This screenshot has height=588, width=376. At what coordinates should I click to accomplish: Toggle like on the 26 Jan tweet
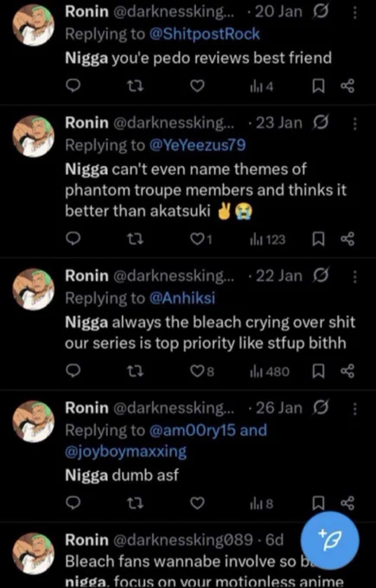click(x=197, y=503)
